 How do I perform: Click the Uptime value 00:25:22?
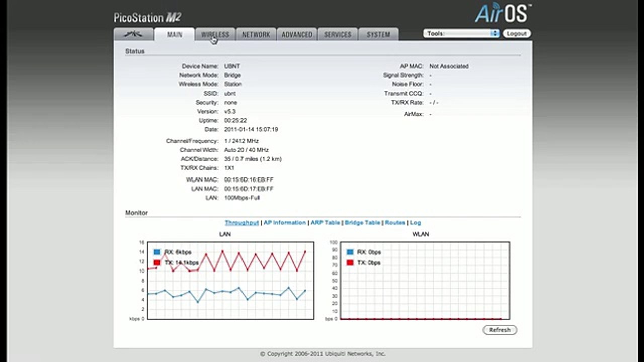[x=235, y=120]
